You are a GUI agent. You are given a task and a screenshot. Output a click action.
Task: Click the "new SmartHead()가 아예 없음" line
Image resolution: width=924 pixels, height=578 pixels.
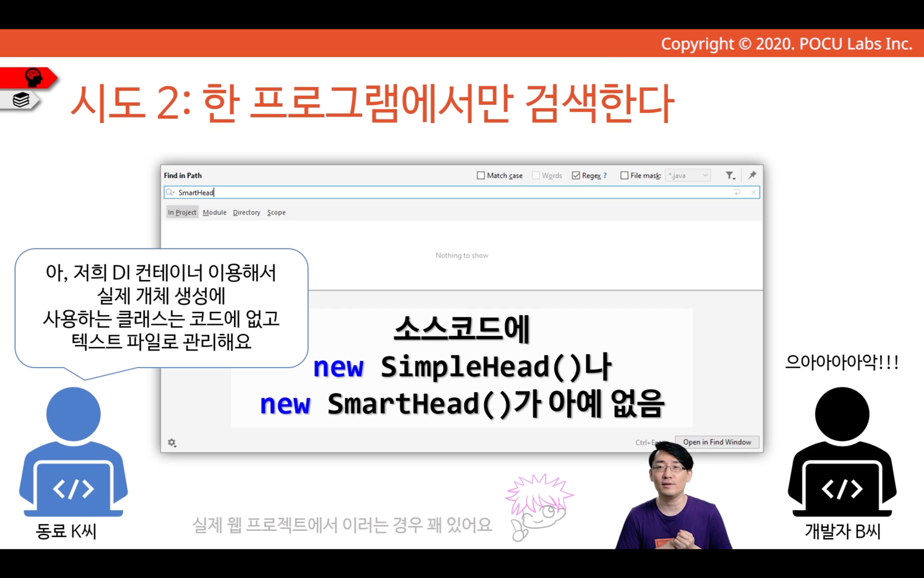(462, 404)
